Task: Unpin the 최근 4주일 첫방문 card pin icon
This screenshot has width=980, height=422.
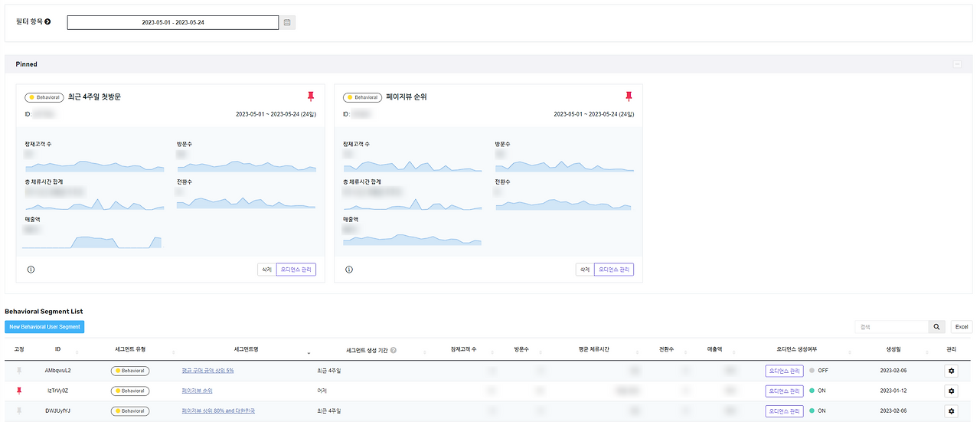Action: point(311,97)
